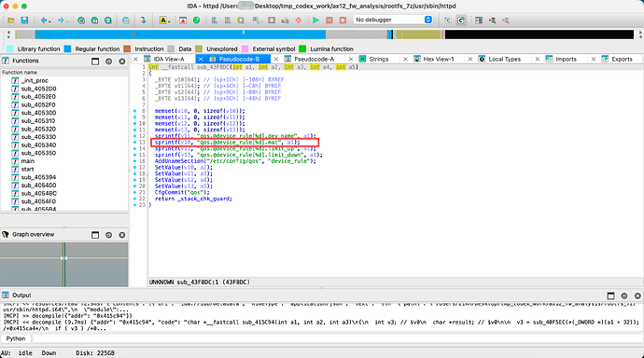Screen dimensions: 644x358
Task: Click the red-triangle window toolbar icon
Action: click(x=183, y=21)
